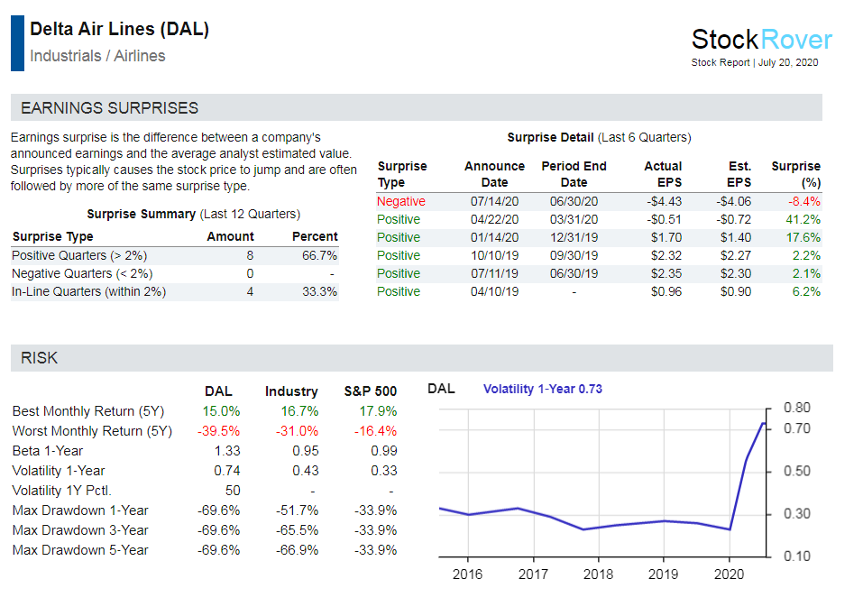Click the Max Drawdown 5-Year label
The height and width of the screenshot is (616, 863).
[80, 550]
